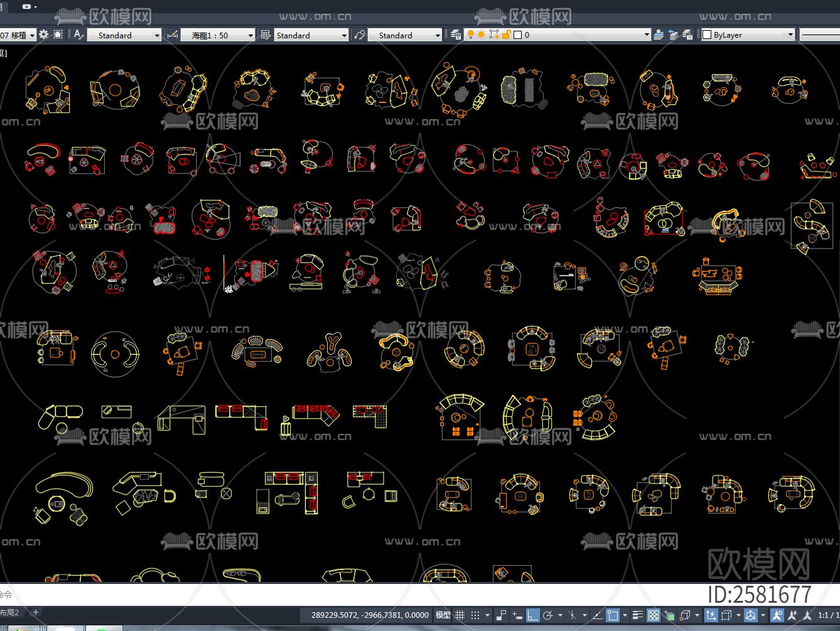
Task: Toggle object snap tracking icon
Action: [x=598, y=615]
